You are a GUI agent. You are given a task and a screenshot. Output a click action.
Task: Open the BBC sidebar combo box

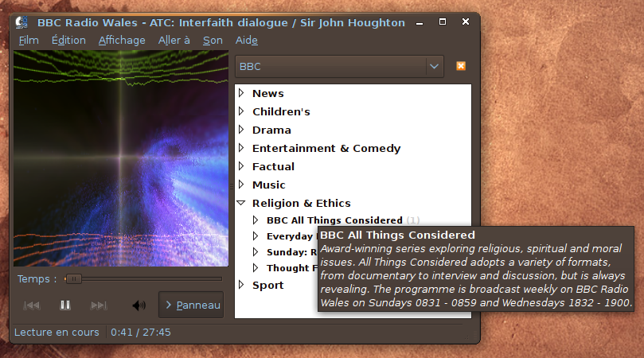[339, 67]
